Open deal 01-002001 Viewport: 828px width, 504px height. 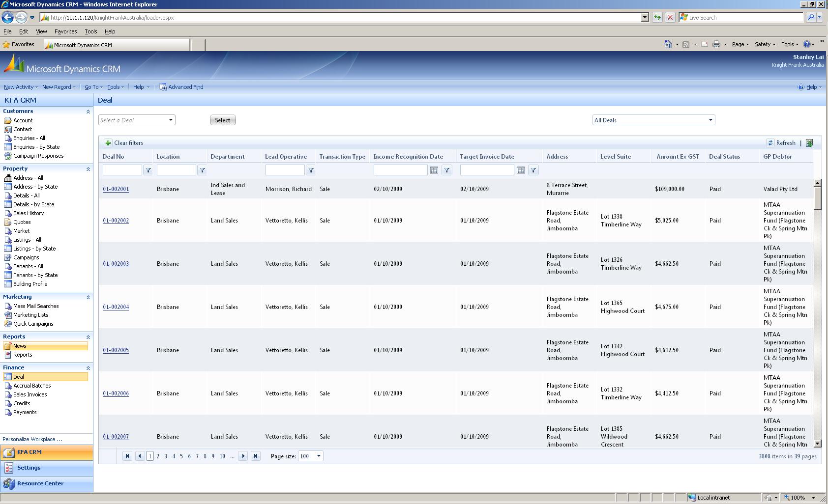[x=116, y=189]
